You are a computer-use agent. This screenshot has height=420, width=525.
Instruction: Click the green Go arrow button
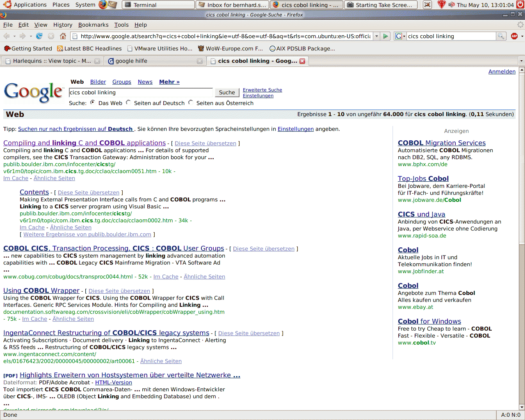(386, 36)
